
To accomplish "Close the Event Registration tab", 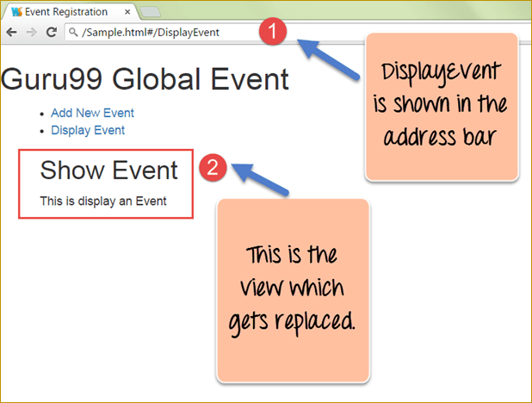I will click(127, 12).
